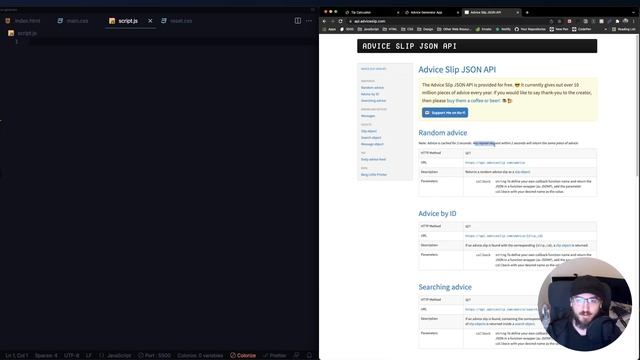Change the Spaces: 4 indentation setting

point(46,356)
